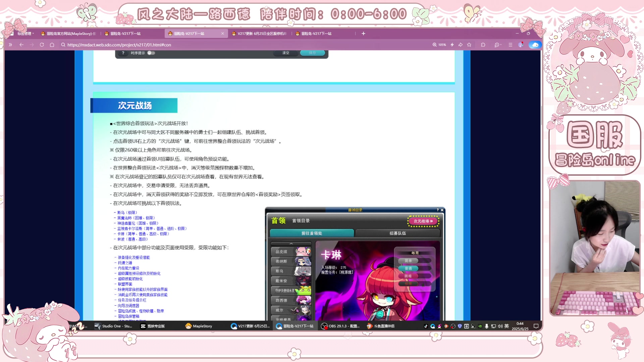Select 路西德 in boss list
644x362 pixels.
point(291,301)
